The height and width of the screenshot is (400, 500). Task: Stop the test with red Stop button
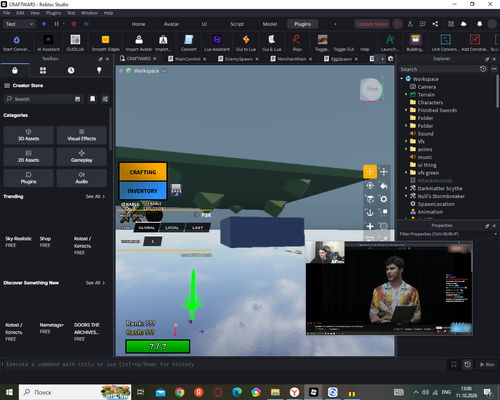tap(74, 24)
